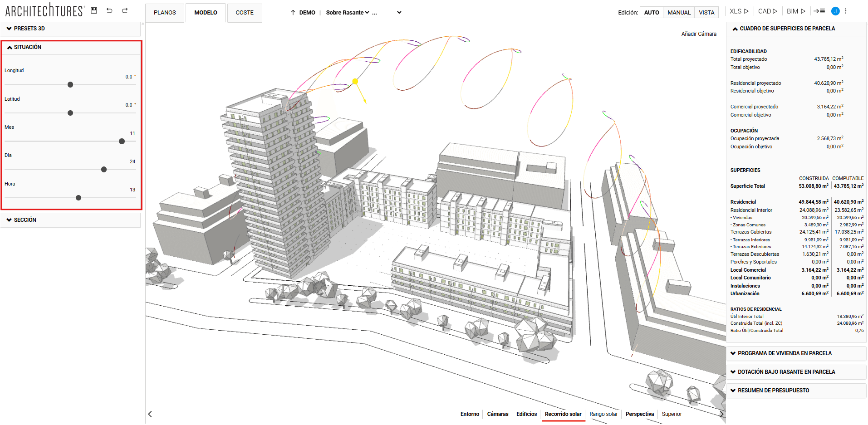Screen dimensions: 868x425
Task: Switch edition mode to VISTA
Action: [706, 12]
